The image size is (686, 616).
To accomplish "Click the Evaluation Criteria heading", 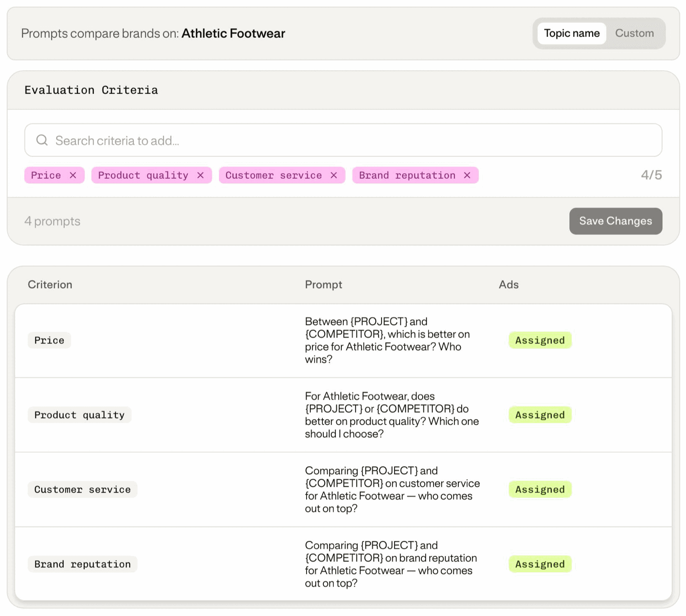I will pos(91,90).
